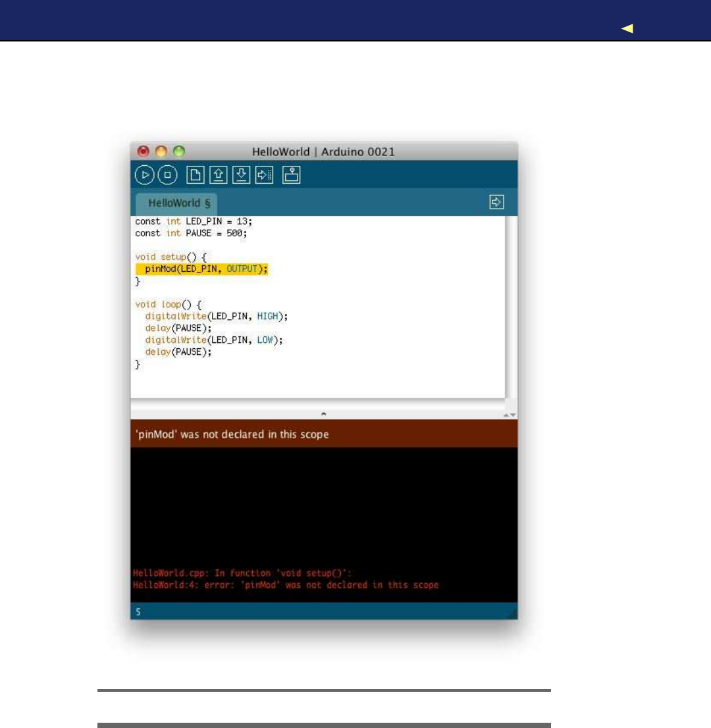Click the Stop button in toolbar

(168, 175)
